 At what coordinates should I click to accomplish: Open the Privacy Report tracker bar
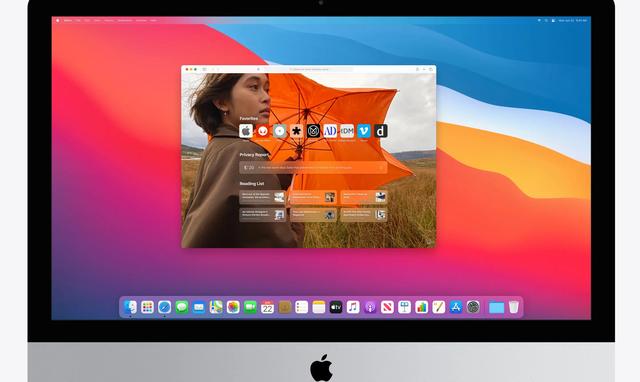(313, 167)
